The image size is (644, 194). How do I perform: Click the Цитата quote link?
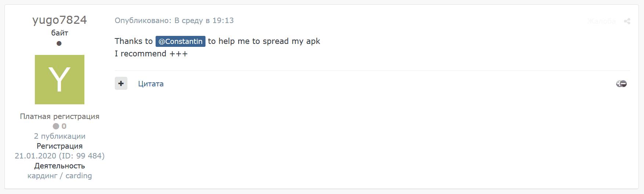pyautogui.click(x=151, y=84)
